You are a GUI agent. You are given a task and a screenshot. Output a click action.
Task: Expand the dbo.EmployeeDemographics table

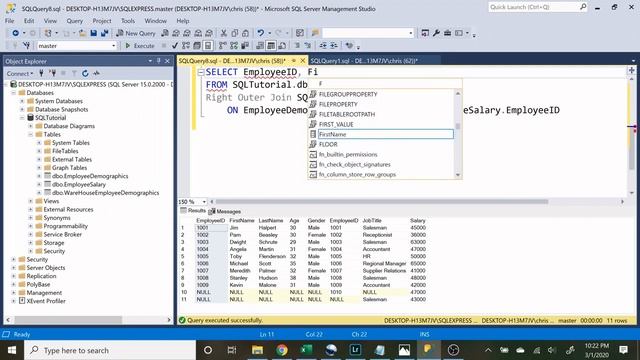(x=39, y=176)
